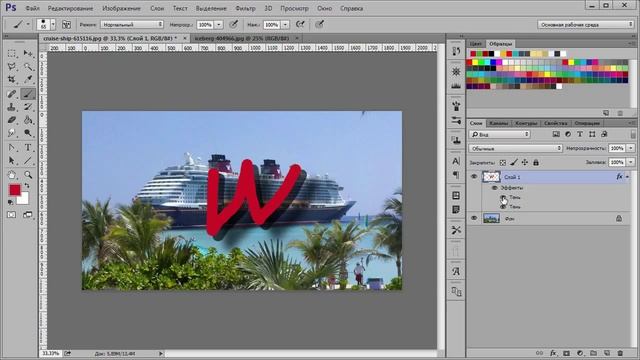Screen dimensions: 640x360
Task: Open the Файл menu
Action: pos(32,8)
